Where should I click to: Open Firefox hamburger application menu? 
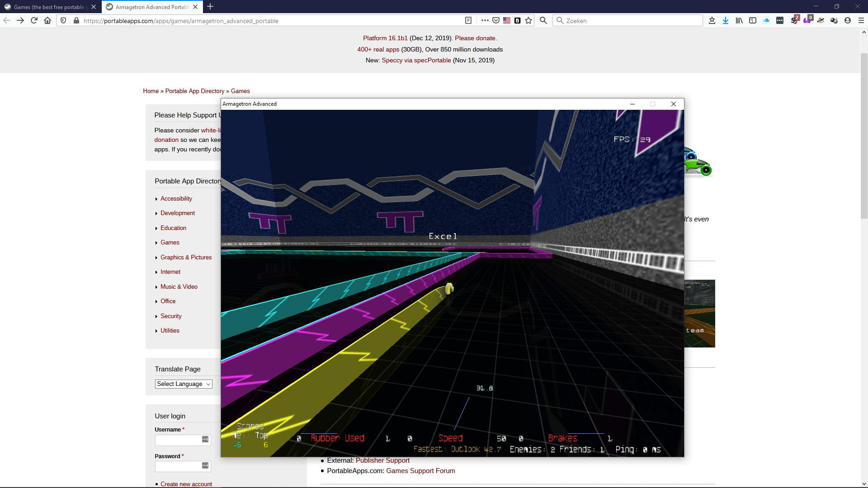pyautogui.click(x=861, y=20)
